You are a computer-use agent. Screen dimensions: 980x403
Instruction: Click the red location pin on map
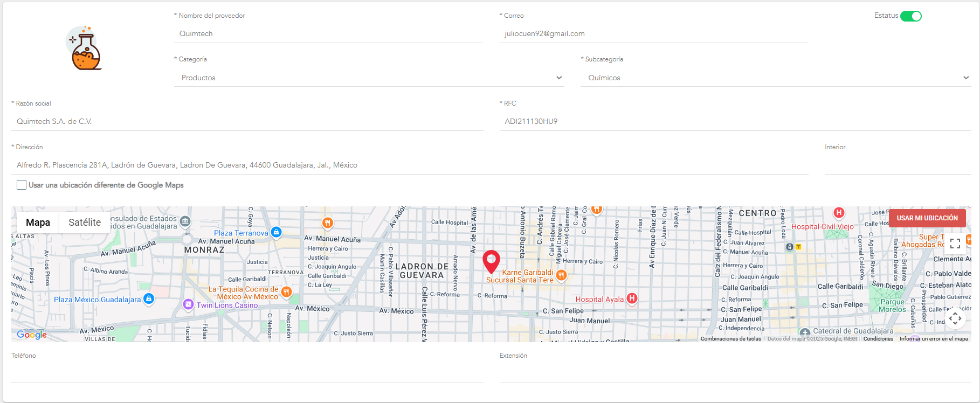coord(491,261)
